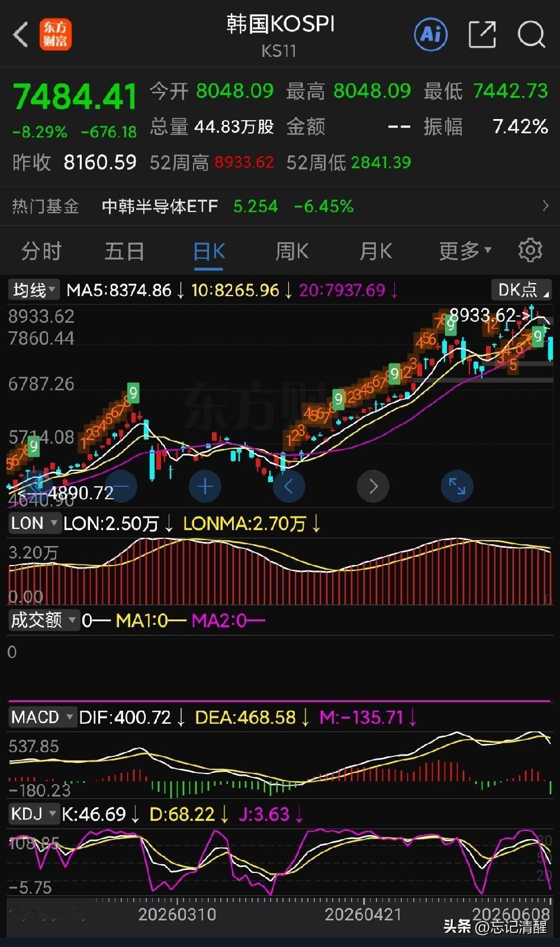Viewport: 560px width, 947px height.
Task: Tap the 4890.72 low marker on chart
Action: [66, 493]
